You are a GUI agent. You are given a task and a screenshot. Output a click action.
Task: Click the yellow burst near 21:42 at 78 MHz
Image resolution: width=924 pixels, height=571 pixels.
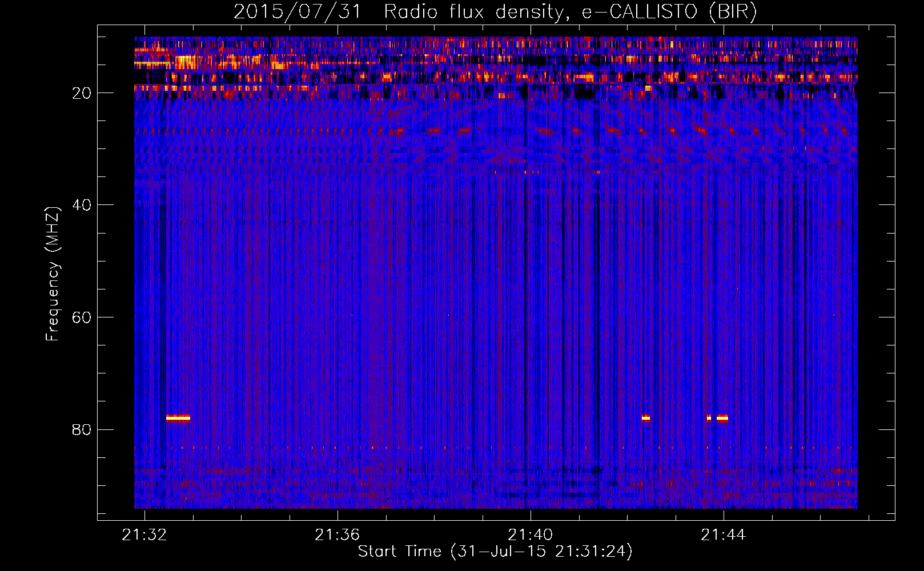(x=646, y=418)
